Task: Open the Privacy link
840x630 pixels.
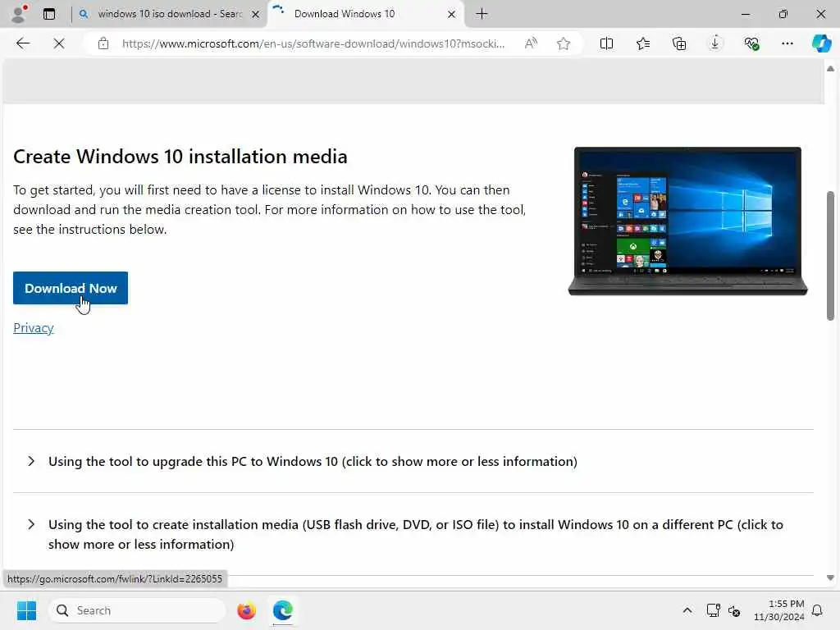Action: click(x=33, y=328)
